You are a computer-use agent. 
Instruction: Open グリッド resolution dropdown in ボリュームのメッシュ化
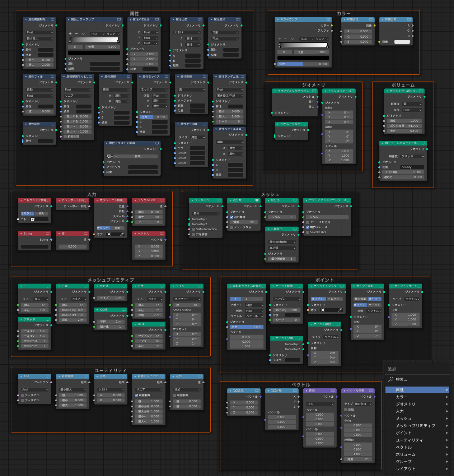point(412,156)
